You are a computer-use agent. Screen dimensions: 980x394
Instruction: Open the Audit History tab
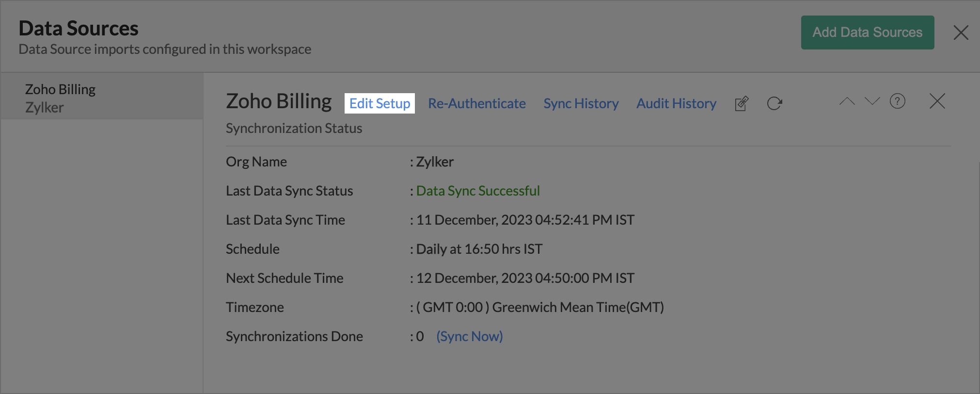tap(676, 103)
